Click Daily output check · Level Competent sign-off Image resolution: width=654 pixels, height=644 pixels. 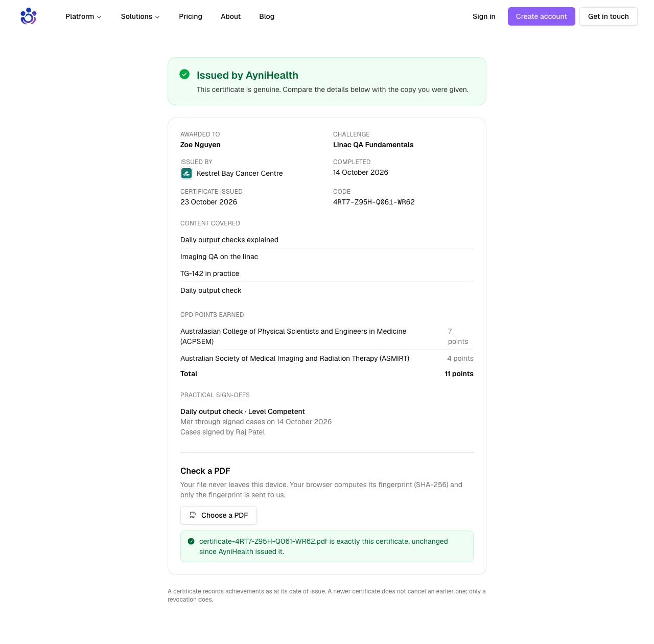[x=243, y=411]
